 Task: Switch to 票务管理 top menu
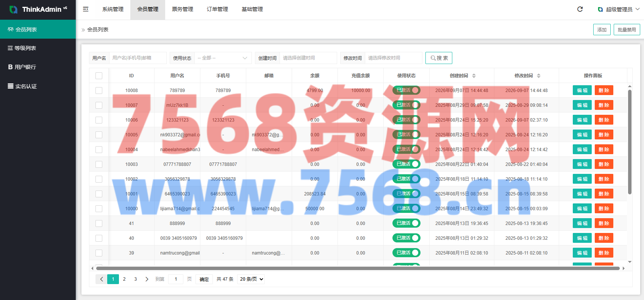coord(183,9)
